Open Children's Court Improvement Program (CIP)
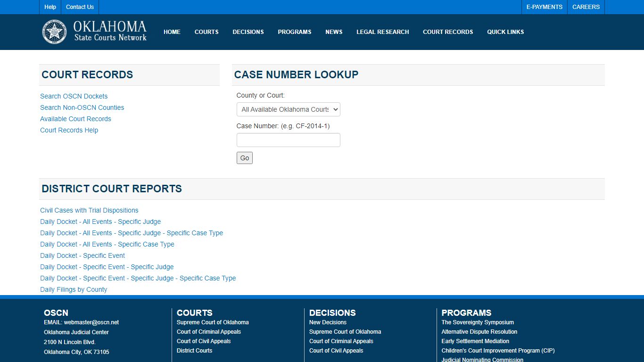 (498, 351)
